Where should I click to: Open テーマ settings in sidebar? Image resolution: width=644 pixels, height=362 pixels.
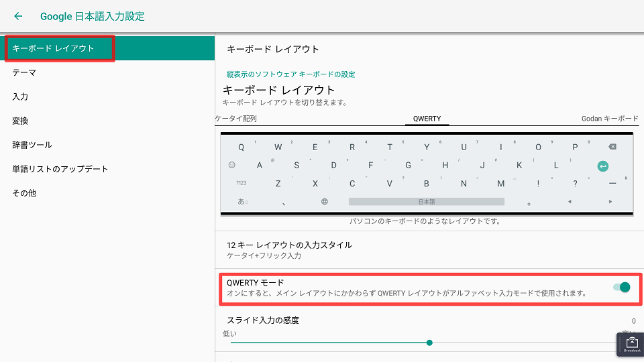pos(107,72)
